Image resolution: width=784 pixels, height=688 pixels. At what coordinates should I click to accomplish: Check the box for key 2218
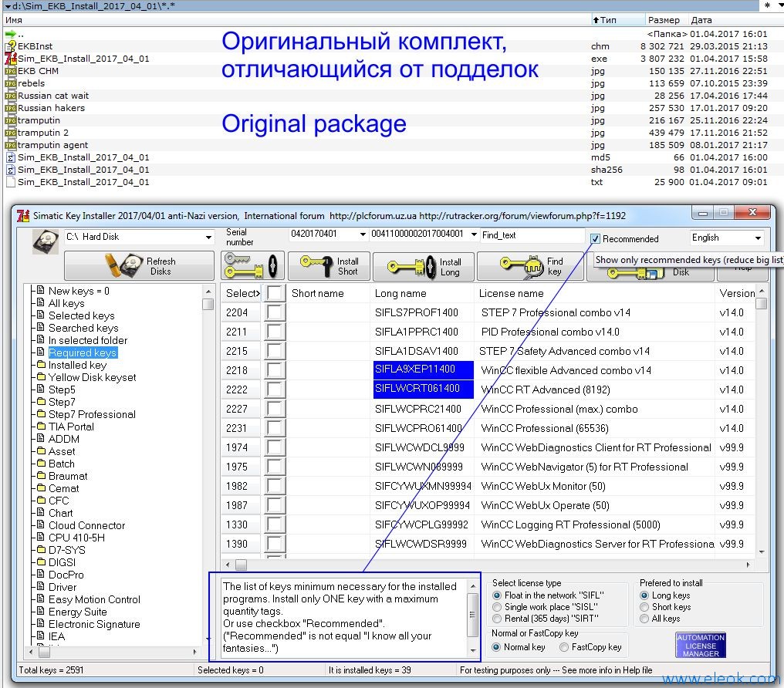tap(275, 370)
